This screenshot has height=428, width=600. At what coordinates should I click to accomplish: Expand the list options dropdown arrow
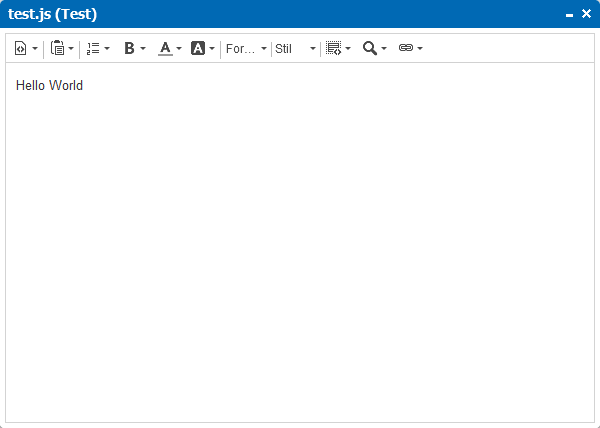pyautogui.click(x=107, y=49)
